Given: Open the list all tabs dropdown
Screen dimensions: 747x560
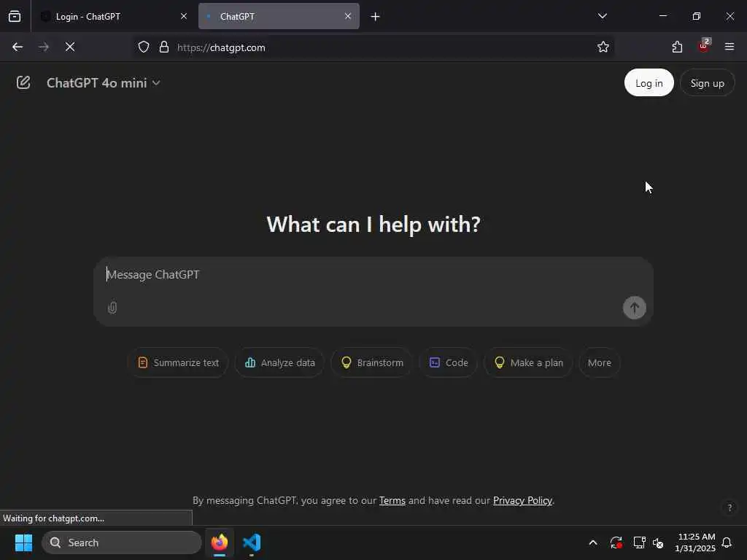Looking at the screenshot, I should tap(602, 16).
